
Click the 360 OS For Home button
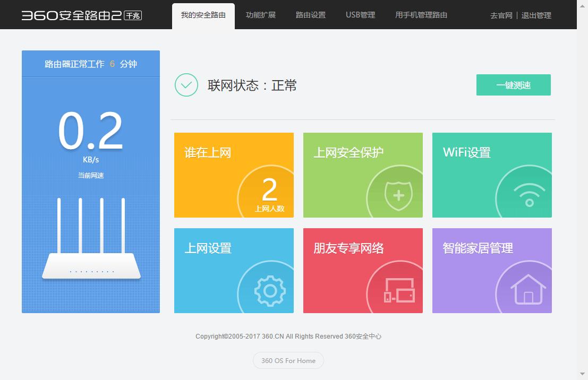point(288,360)
